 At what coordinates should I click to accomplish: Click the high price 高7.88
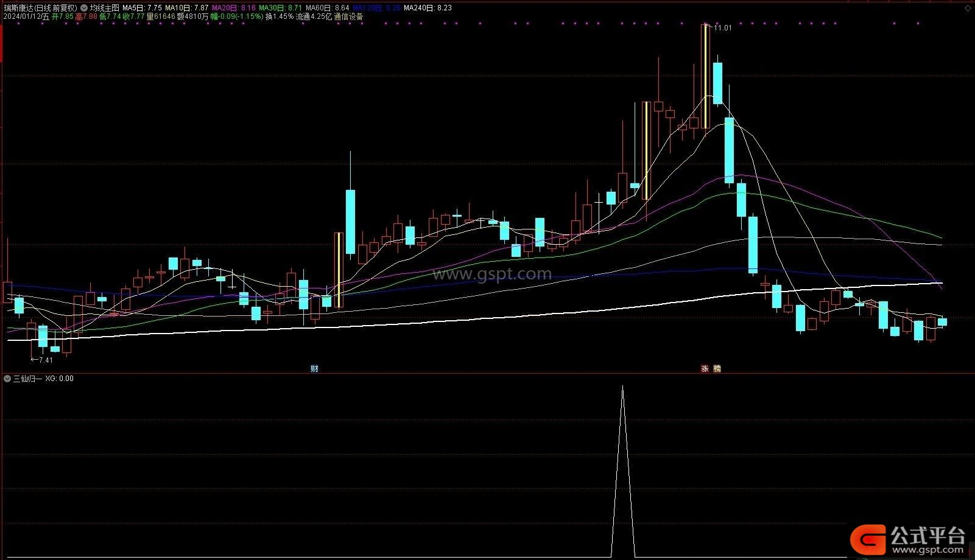coord(86,16)
